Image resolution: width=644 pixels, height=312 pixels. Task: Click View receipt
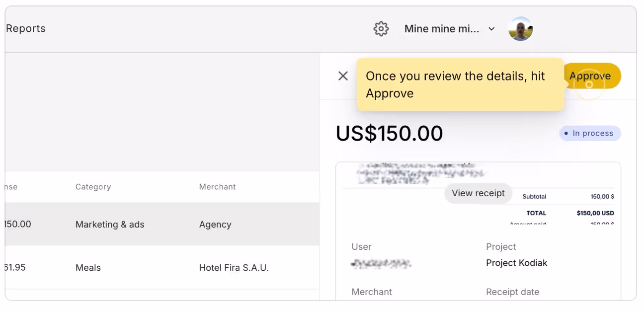[x=478, y=193]
